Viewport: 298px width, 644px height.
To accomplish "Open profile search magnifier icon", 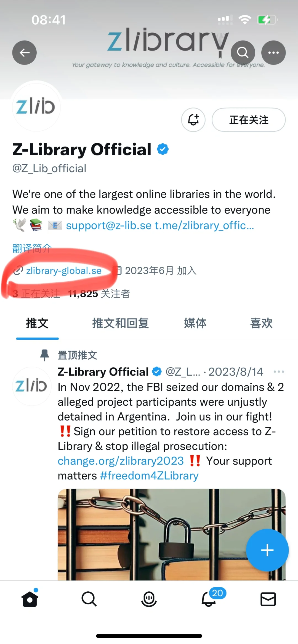I will coord(243,53).
